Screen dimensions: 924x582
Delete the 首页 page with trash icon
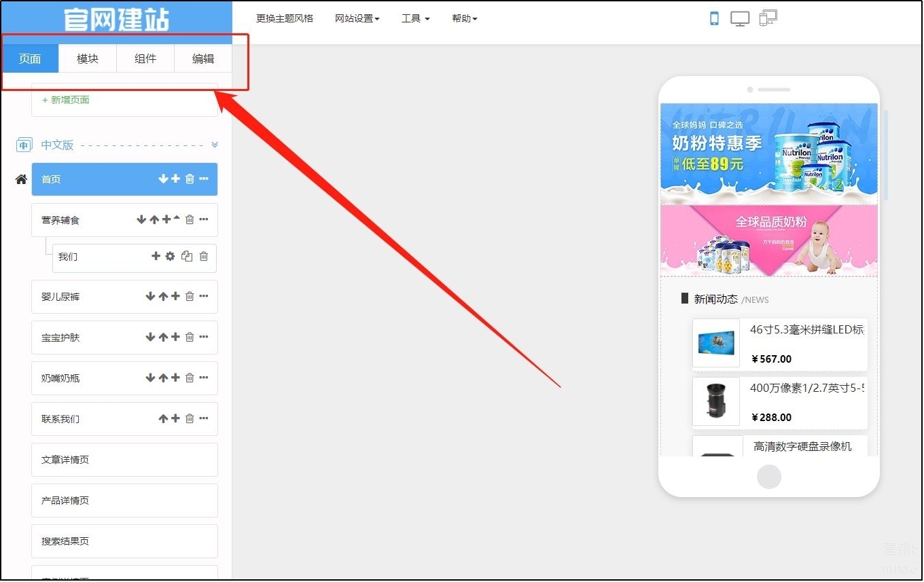coord(190,179)
